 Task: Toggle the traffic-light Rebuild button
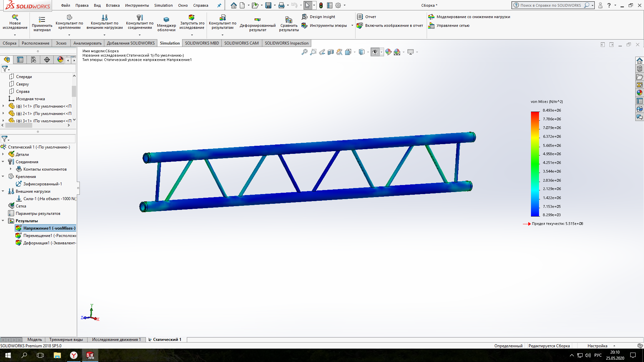pos(321,5)
